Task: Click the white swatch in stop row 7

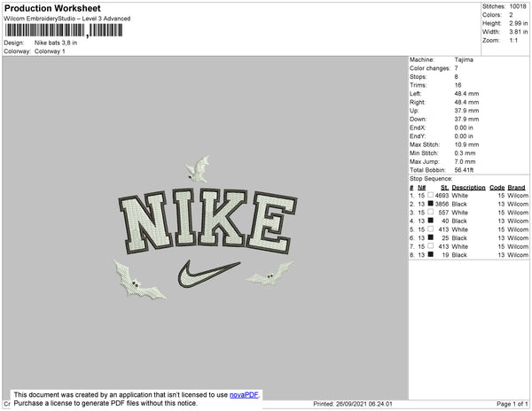Action: (431, 246)
